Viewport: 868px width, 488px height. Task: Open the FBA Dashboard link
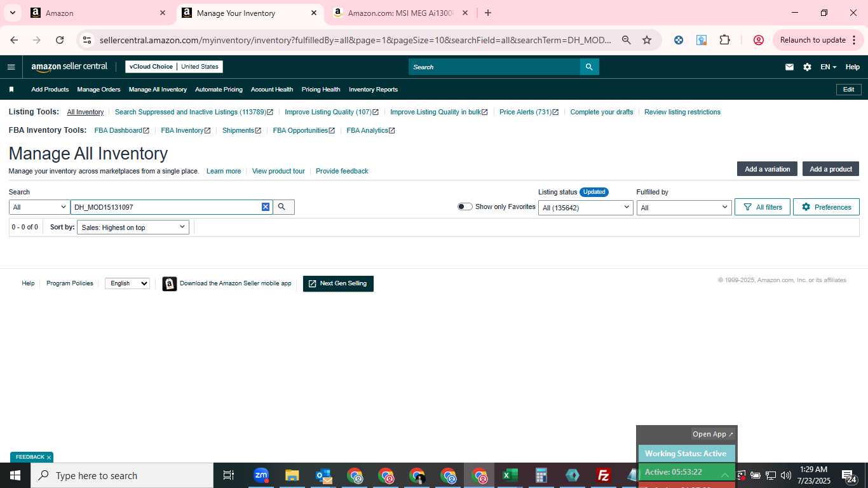(x=122, y=130)
